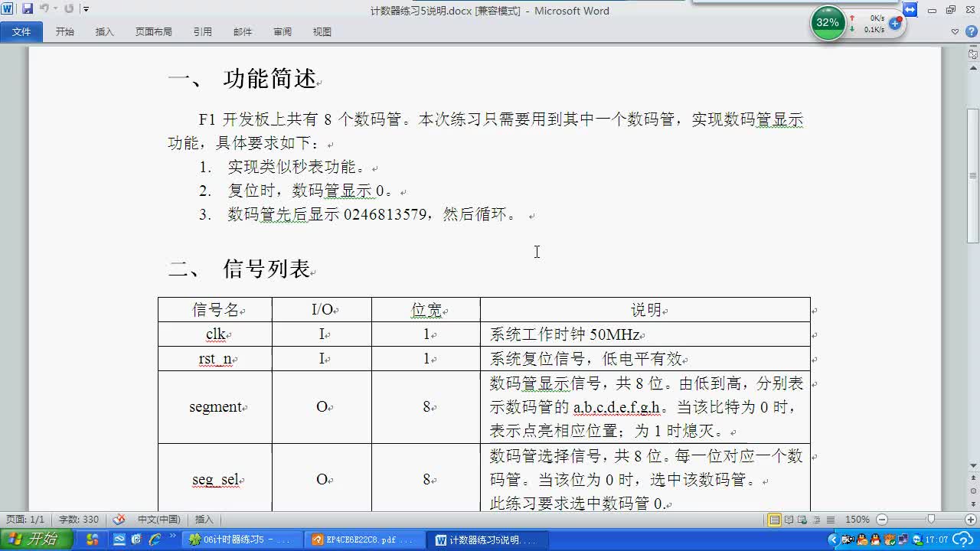Switch to the 邮件 (Mailings) tab
The image size is (980, 551).
coord(243,31)
